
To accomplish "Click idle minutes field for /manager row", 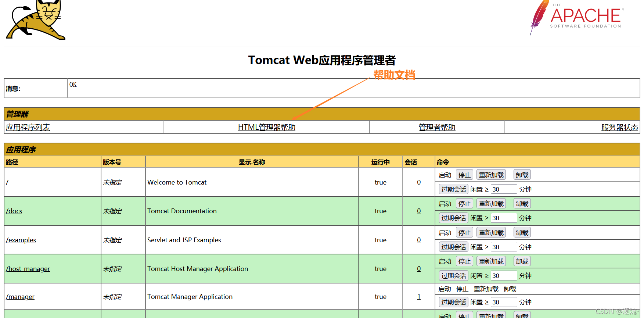I will point(504,302).
